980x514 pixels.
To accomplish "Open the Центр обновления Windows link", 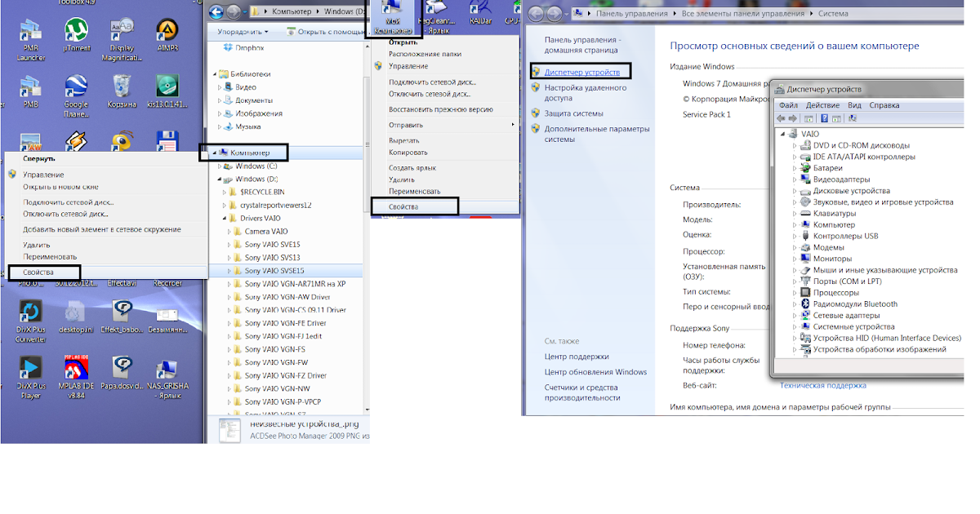I will click(x=595, y=372).
